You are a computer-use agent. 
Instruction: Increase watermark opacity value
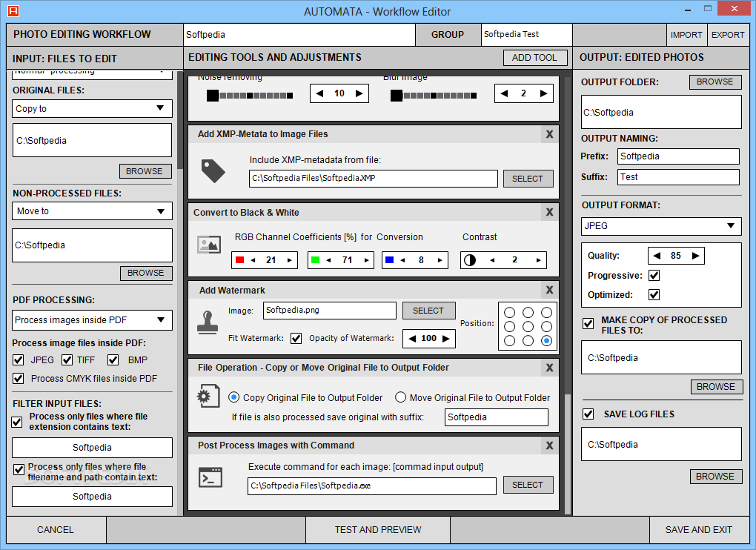[x=446, y=339]
